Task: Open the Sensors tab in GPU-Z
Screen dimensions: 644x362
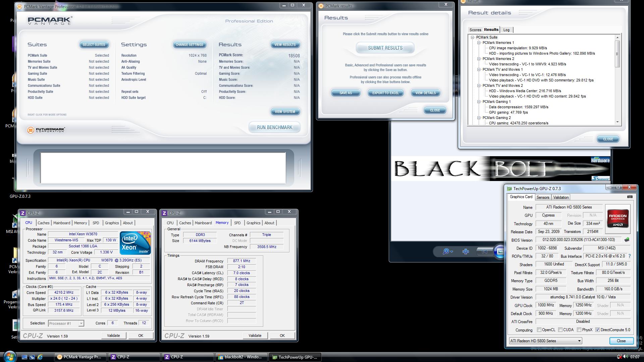Action: 543,197
